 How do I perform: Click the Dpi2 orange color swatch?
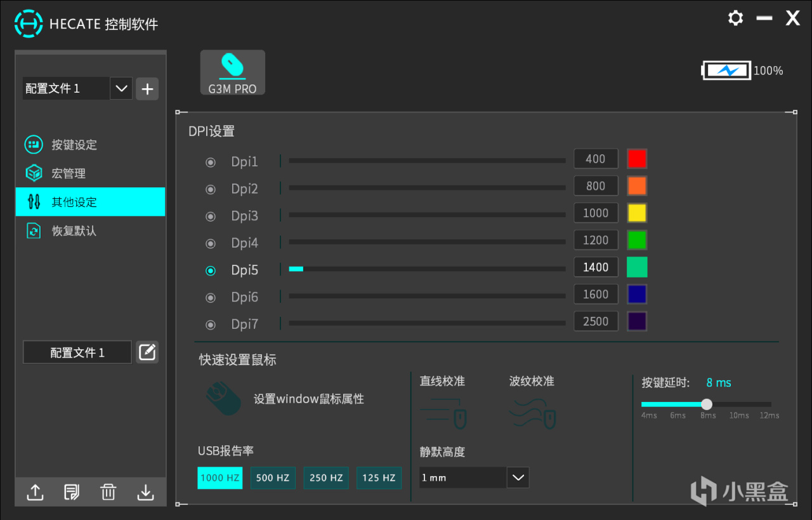coord(637,185)
